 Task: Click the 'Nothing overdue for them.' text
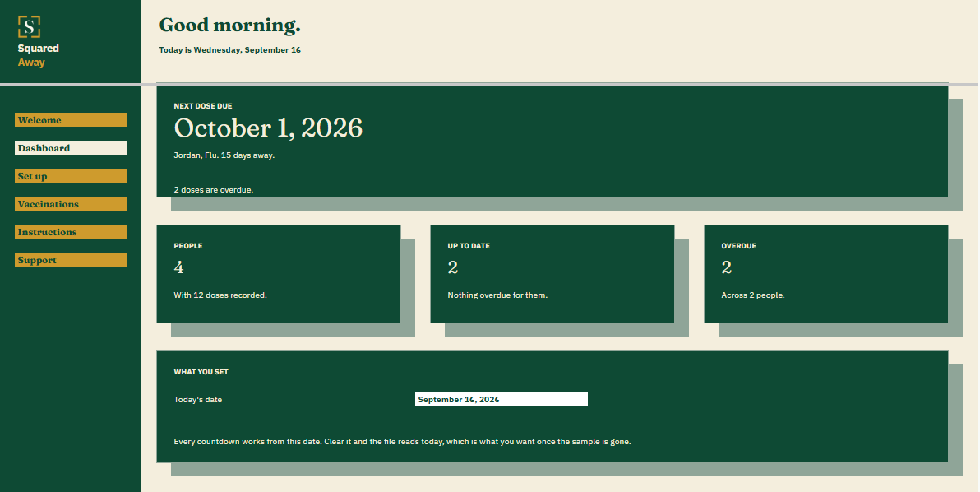(x=497, y=295)
